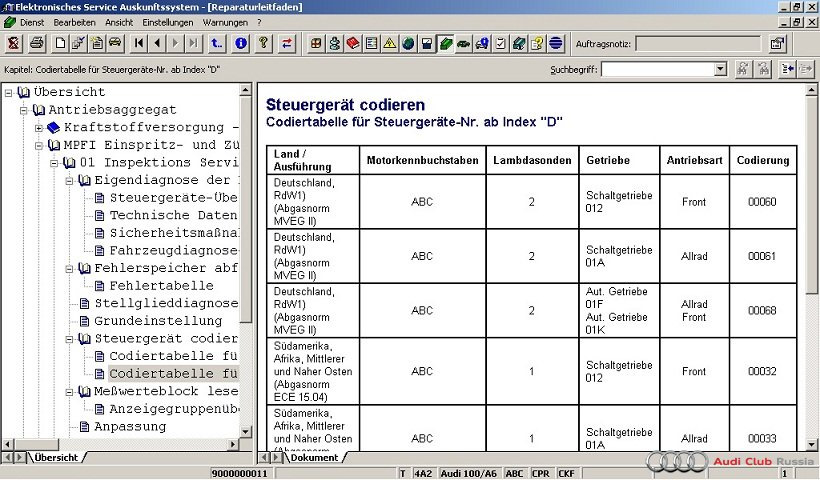Collapse the Meßwerteblock lese node
Viewport: 820px width, 480px height.
69,392
